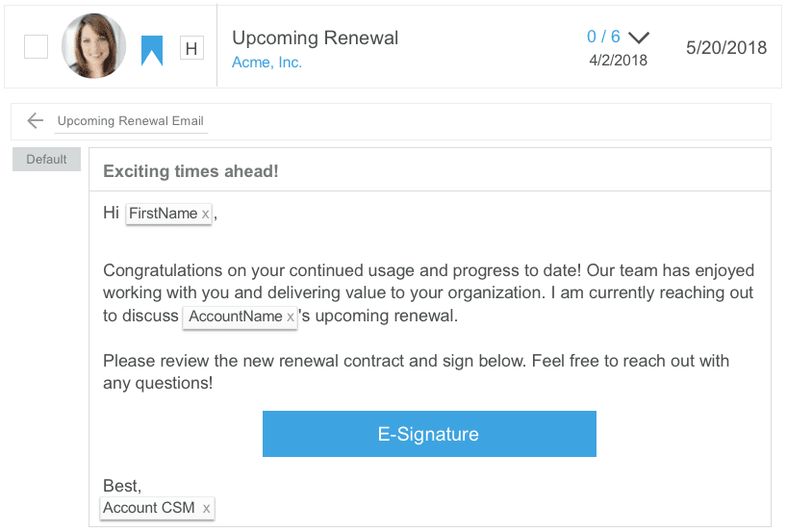Remove the Account CSM token

[206, 508]
